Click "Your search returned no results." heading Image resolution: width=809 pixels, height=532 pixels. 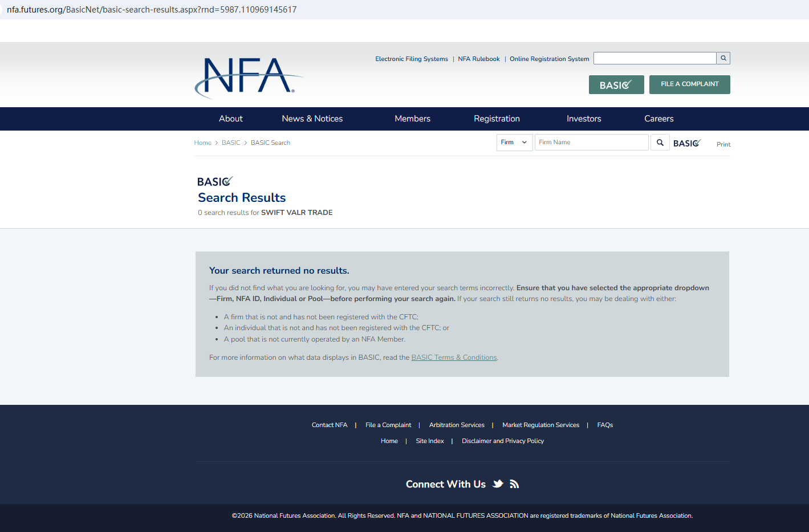pos(279,271)
